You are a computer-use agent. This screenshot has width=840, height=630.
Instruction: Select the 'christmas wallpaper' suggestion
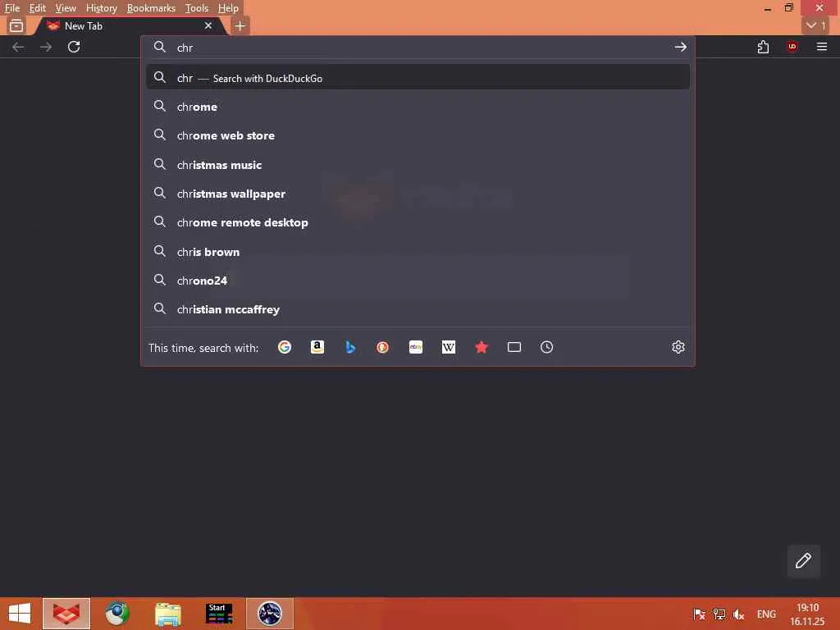click(418, 194)
